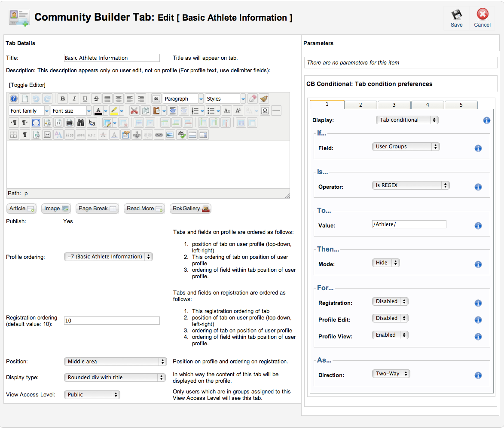Show info for Operator setting
504x430 pixels.
coord(478,187)
